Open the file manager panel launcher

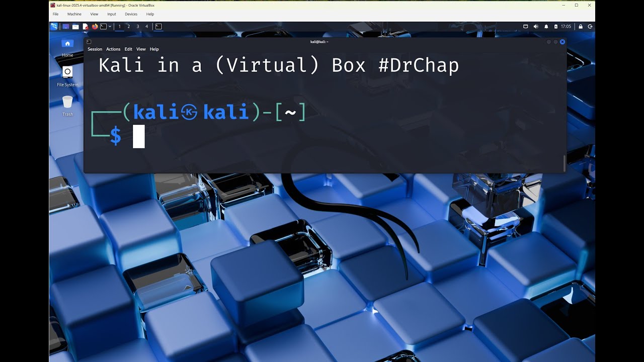pyautogui.click(x=75, y=26)
